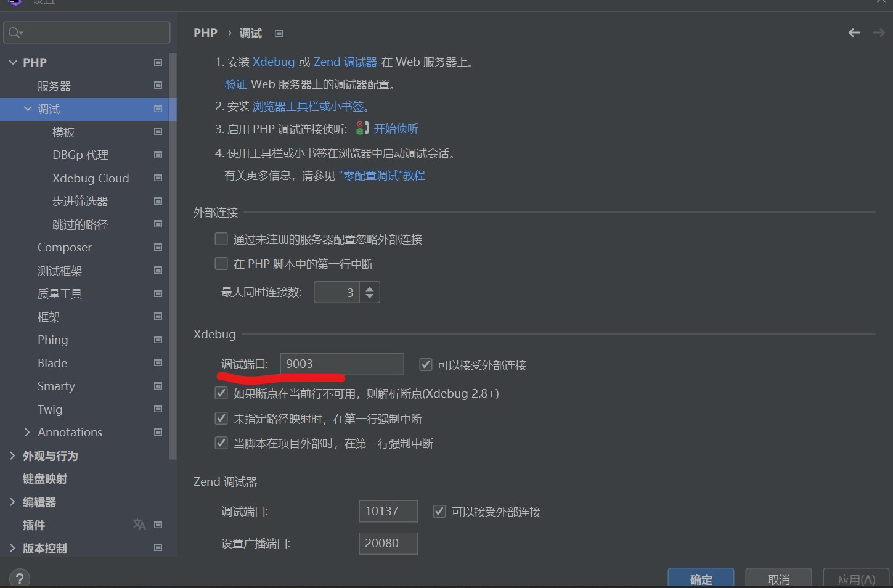
Task: Uncheck Xdebug 可以接受外部连接 checkbox
Action: pyautogui.click(x=425, y=365)
